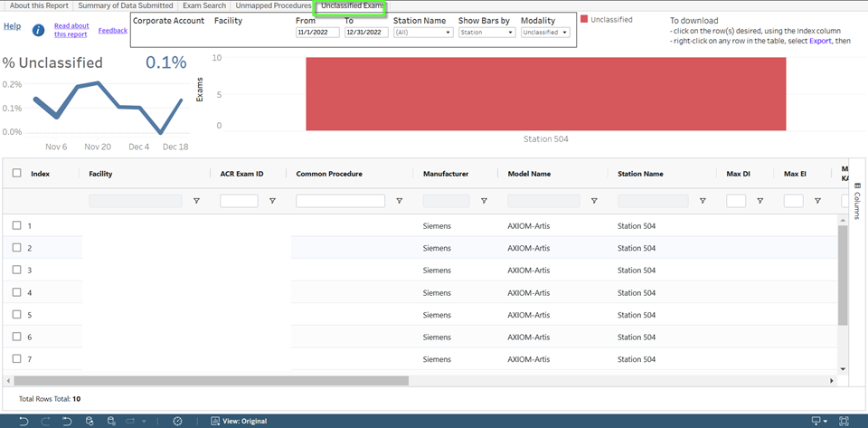This screenshot has width=868, height=428.
Task: Check the checkbox for row 2
Action: (16, 248)
